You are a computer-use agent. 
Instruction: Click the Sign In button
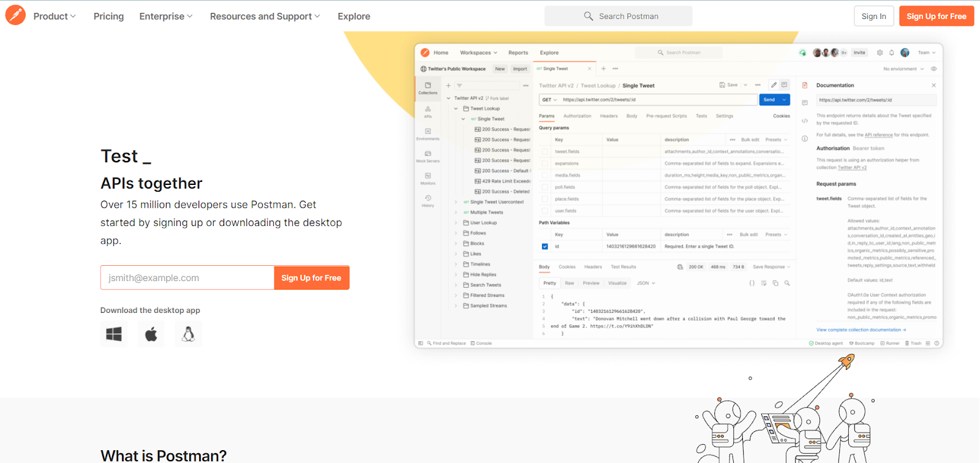click(x=874, y=16)
